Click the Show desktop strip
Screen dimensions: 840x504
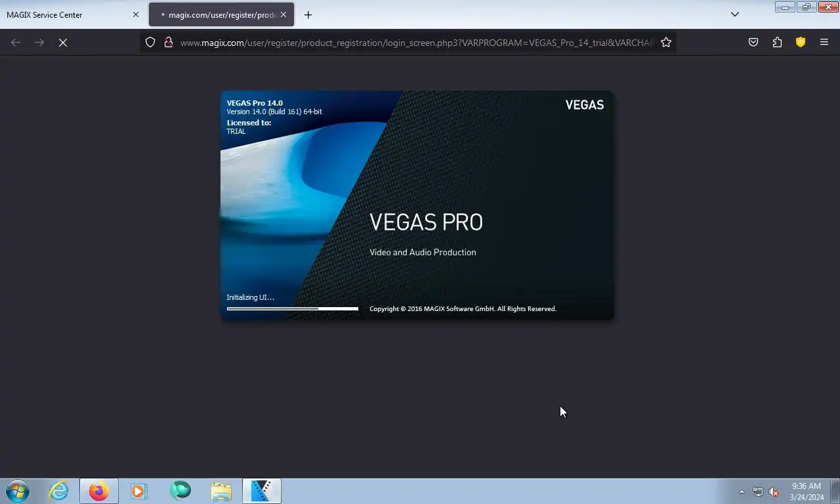pyautogui.click(x=835, y=491)
